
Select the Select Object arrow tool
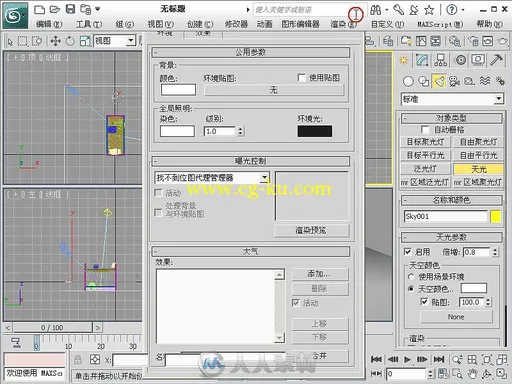coord(10,41)
